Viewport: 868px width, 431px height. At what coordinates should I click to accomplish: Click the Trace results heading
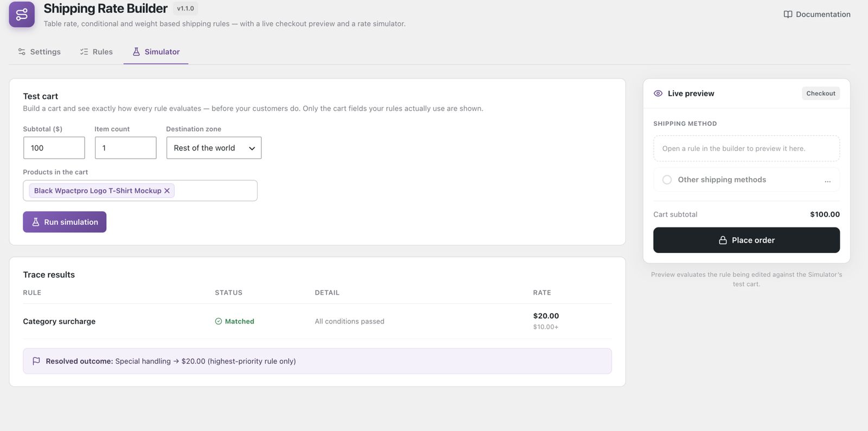tap(49, 275)
